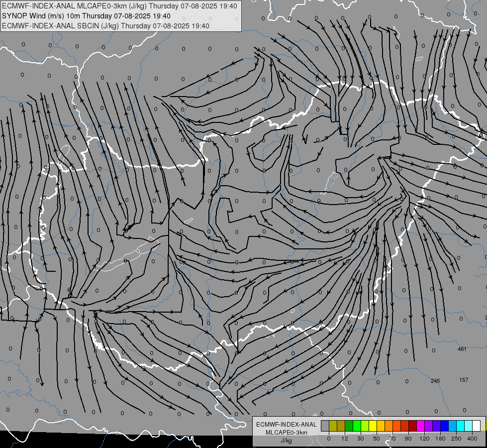The width and height of the screenshot is (487, 448).
Task: Click the gray legend swatch
Action: click(x=325, y=426)
